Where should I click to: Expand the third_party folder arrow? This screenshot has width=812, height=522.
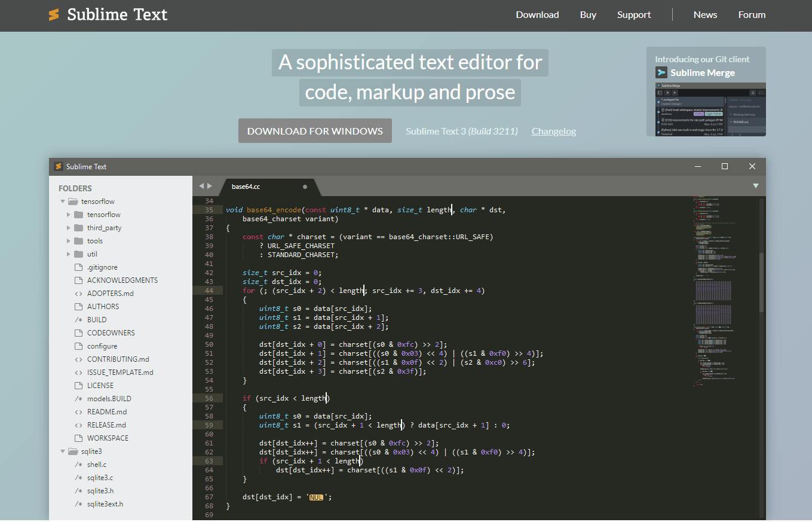point(69,228)
